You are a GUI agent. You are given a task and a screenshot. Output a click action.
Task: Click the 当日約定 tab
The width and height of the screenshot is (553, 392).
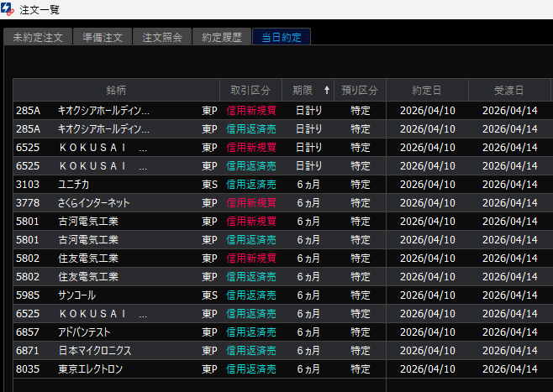pyautogui.click(x=282, y=38)
